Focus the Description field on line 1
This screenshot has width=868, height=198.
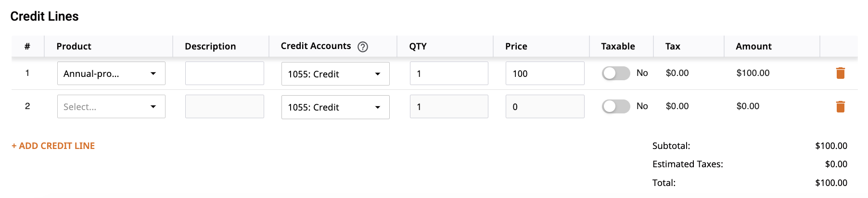[225, 74]
